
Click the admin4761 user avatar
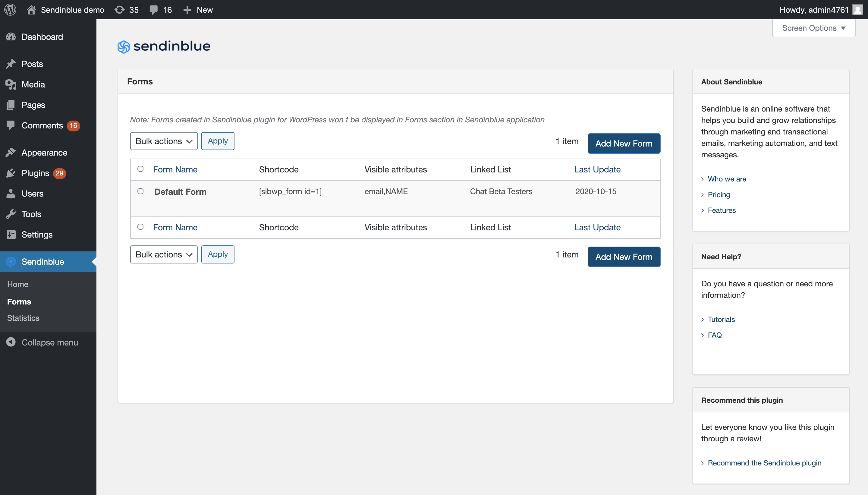[857, 10]
